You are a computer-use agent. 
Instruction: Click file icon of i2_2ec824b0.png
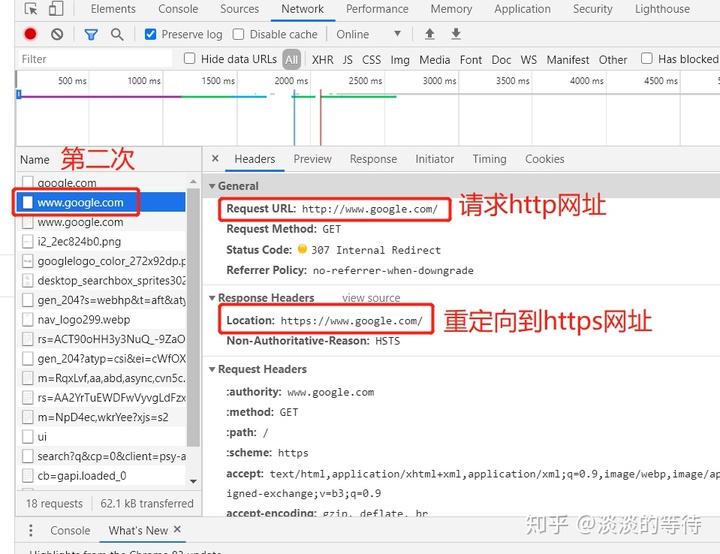(x=28, y=242)
